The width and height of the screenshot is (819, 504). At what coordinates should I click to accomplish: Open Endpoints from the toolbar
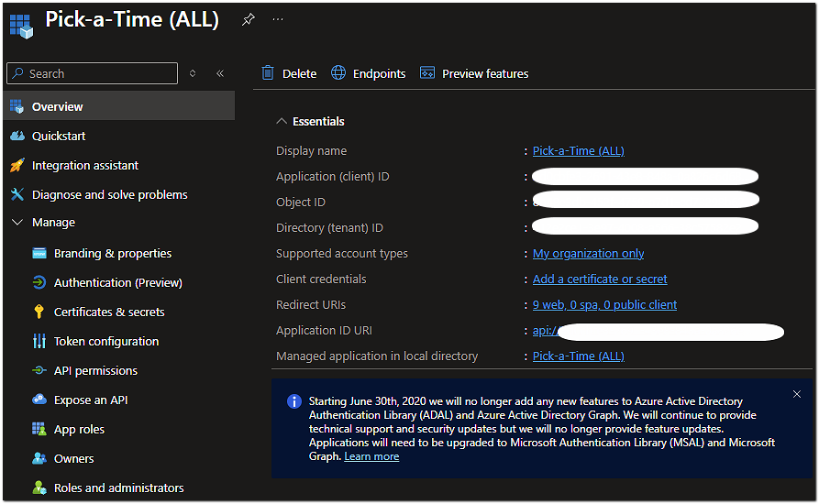pyautogui.click(x=369, y=73)
